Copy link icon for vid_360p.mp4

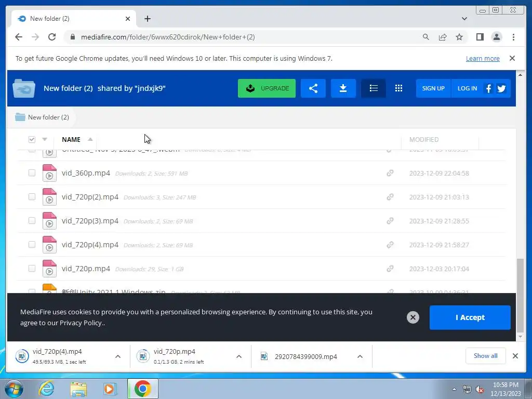[x=390, y=173]
